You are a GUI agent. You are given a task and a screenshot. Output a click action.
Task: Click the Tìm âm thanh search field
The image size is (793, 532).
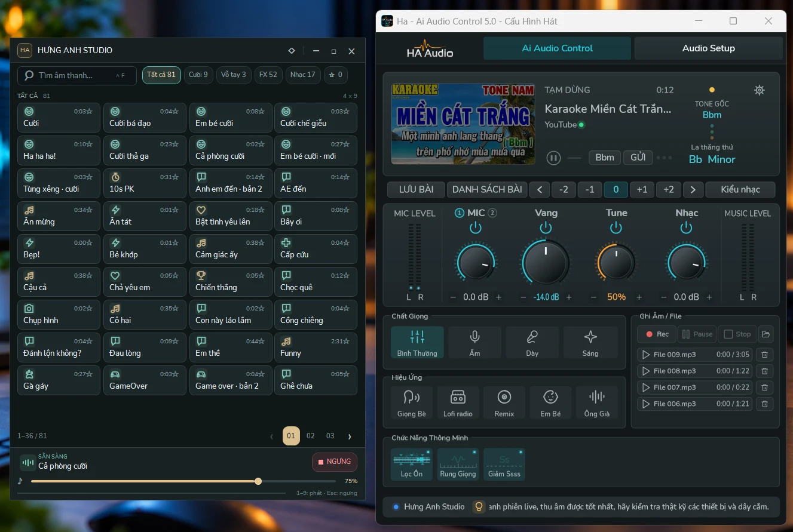77,75
